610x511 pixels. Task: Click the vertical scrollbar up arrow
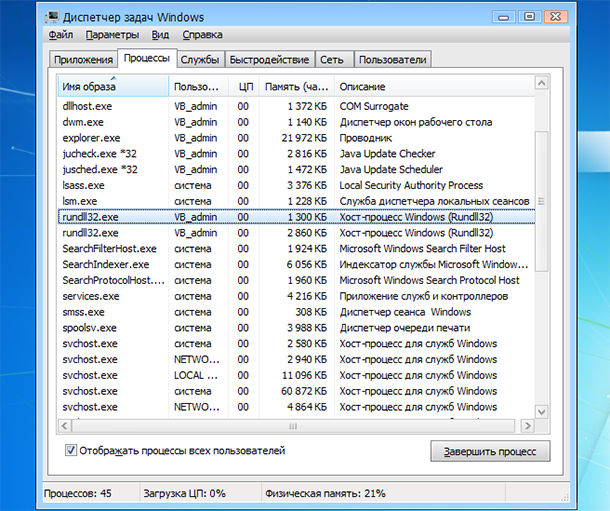(542, 83)
